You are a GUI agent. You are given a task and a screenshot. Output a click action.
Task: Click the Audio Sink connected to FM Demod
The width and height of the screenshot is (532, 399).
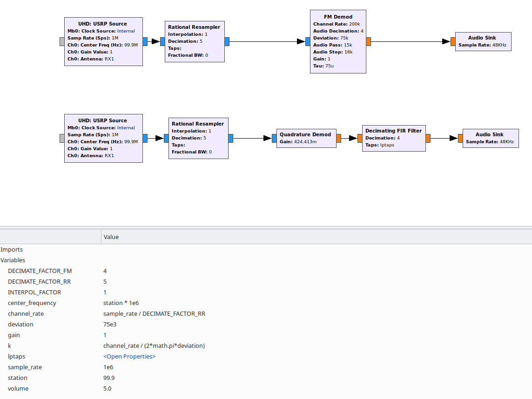click(483, 41)
